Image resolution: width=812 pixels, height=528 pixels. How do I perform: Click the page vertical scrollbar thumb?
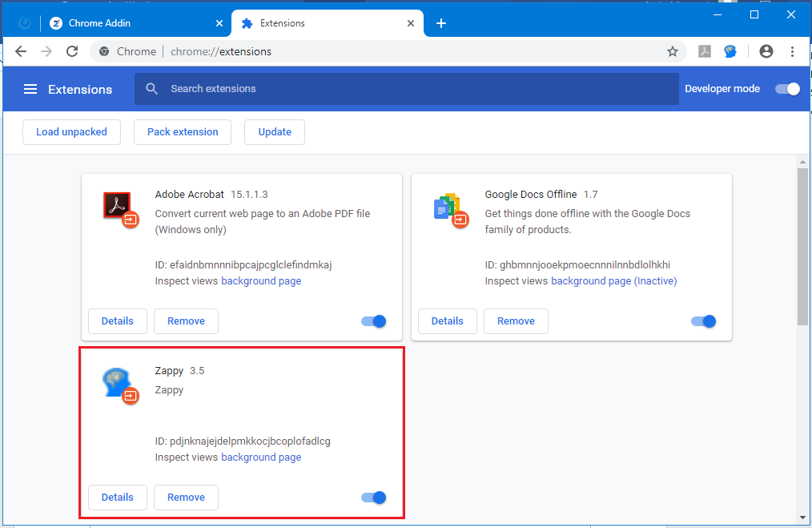pos(802,246)
